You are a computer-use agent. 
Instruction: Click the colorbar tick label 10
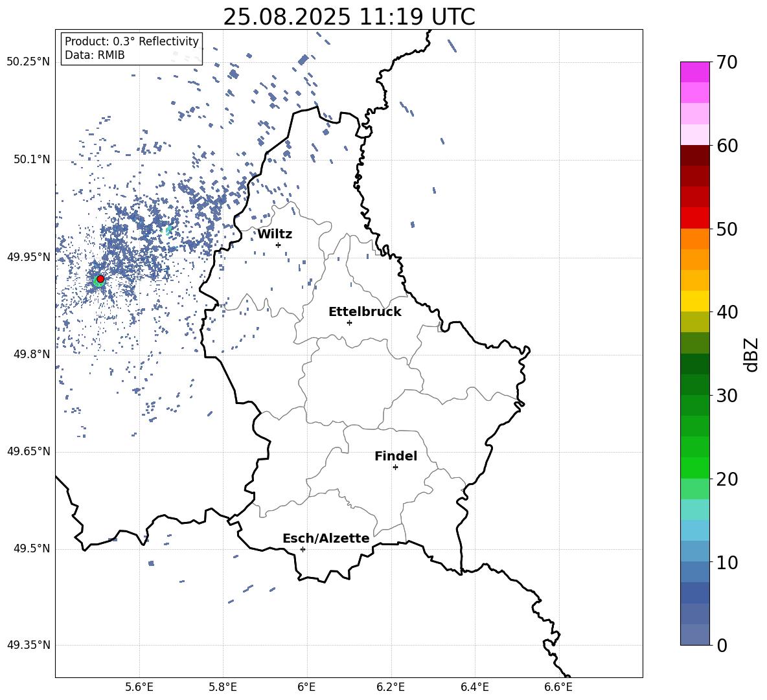pyautogui.click(x=727, y=562)
